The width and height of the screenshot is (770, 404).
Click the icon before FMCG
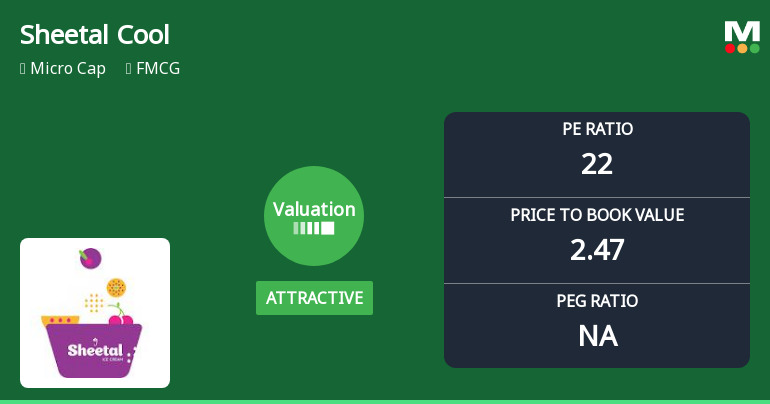point(129,69)
